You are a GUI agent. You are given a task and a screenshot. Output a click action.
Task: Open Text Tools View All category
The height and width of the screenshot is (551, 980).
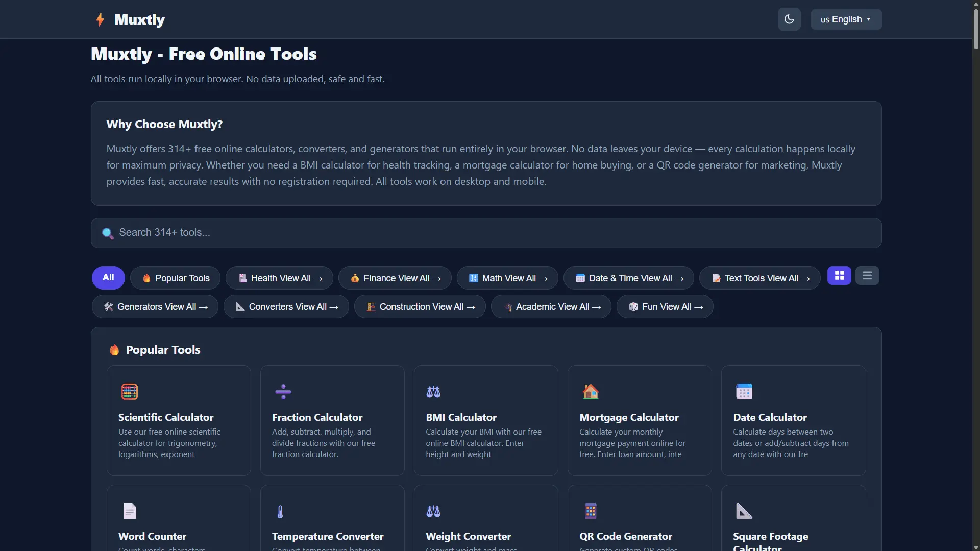pyautogui.click(x=760, y=278)
